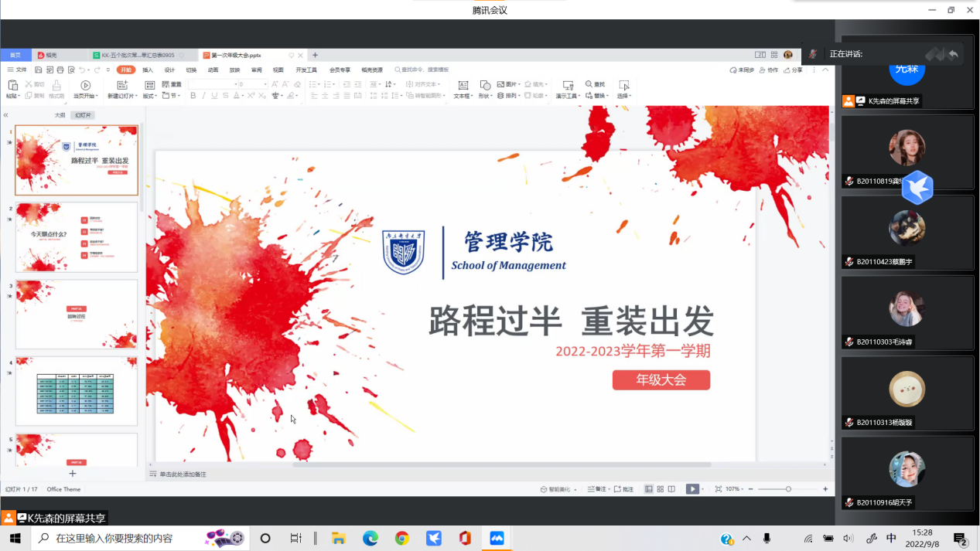Click the Home (首页) tab in WPS
Image resolution: width=980 pixels, height=551 pixels.
(x=15, y=55)
